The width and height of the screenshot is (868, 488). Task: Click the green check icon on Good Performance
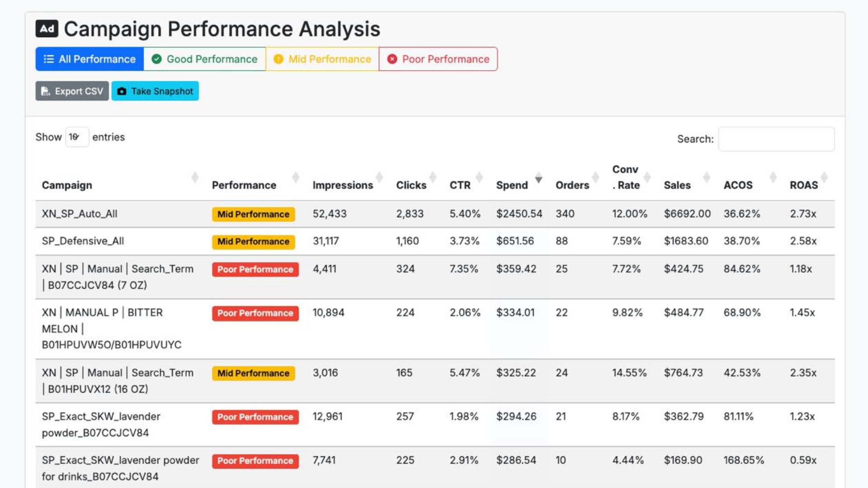click(x=156, y=59)
